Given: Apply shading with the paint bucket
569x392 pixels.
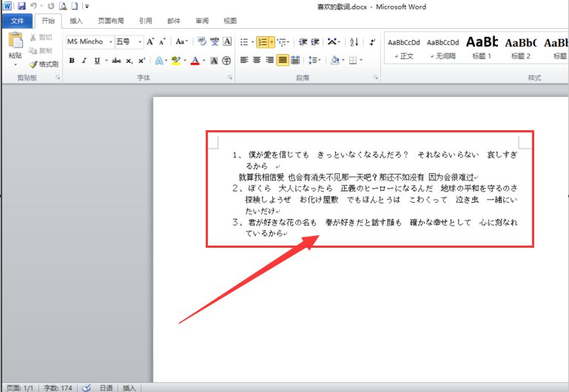Looking at the screenshot, I should pos(334,60).
